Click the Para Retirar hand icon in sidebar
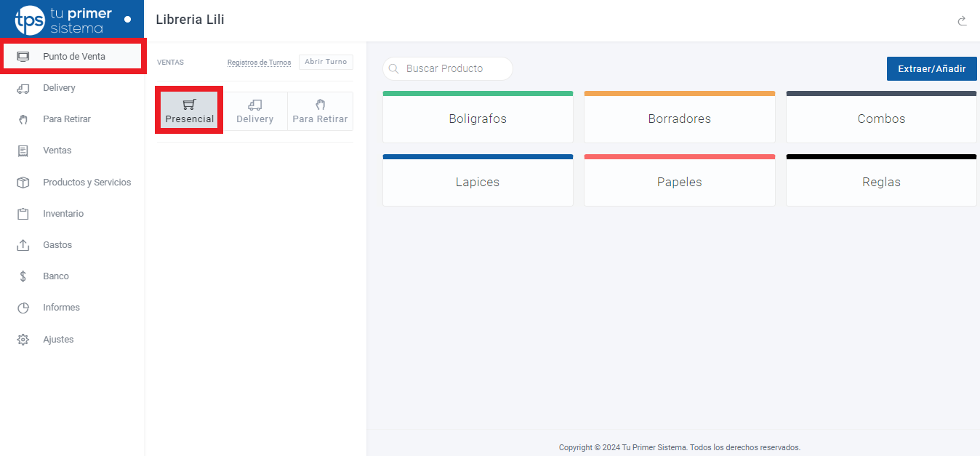This screenshot has width=980, height=456. (x=23, y=119)
